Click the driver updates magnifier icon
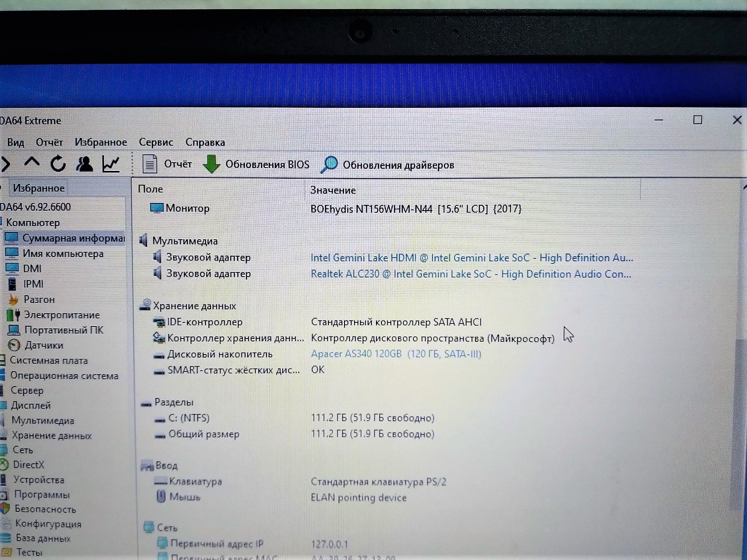The image size is (747, 560). 330,165
